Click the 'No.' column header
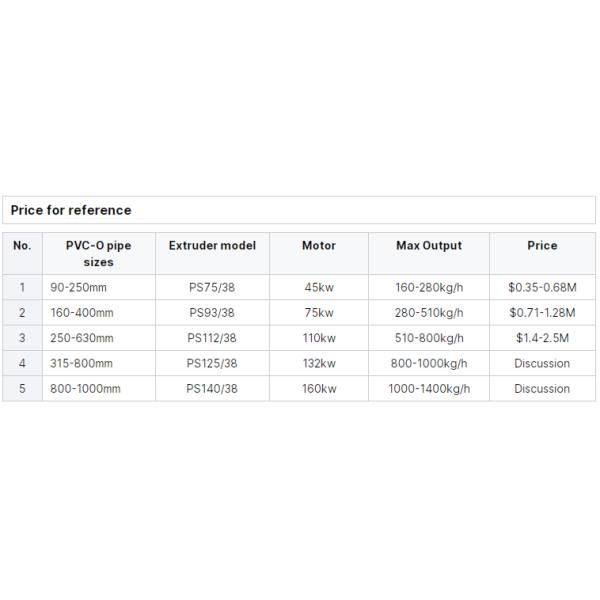The image size is (600, 600). (x=22, y=245)
